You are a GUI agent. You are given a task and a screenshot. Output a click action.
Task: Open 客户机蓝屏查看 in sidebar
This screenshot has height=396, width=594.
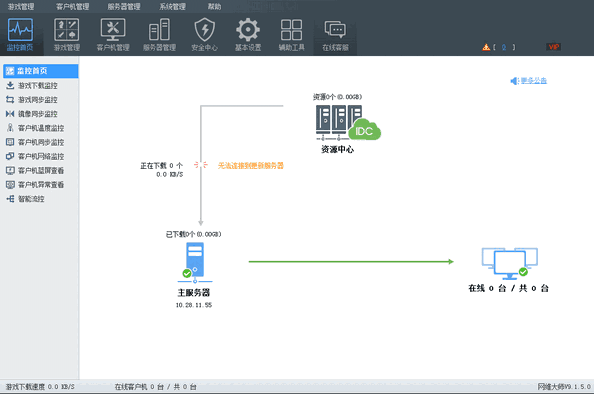(41, 171)
